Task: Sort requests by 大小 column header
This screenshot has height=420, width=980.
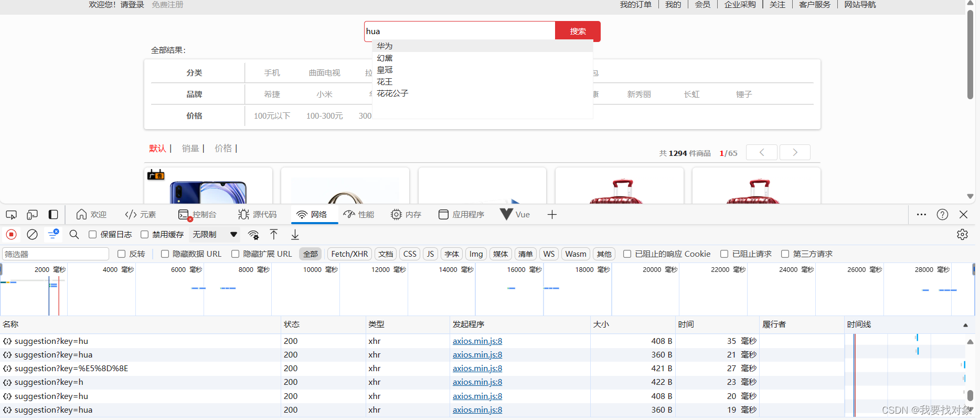Action: pos(633,324)
